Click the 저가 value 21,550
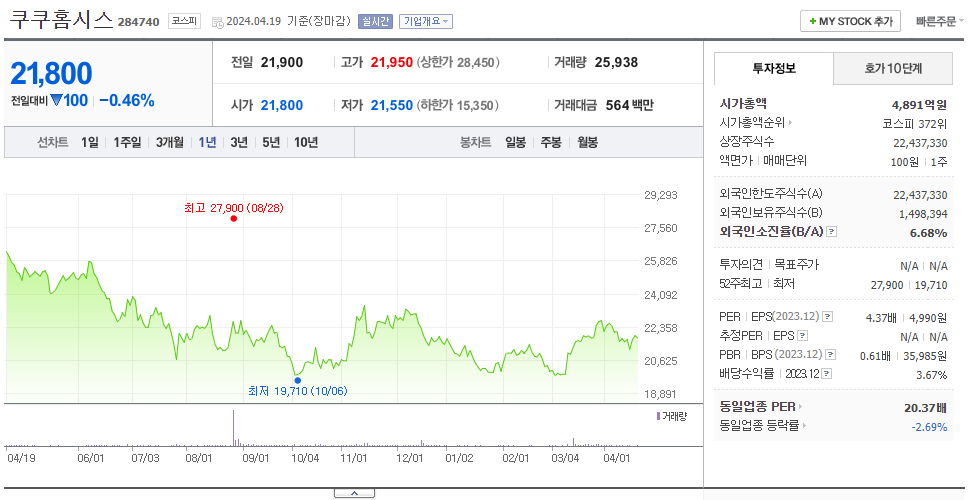Viewport: 968px width, 500px height. click(x=391, y=106)
